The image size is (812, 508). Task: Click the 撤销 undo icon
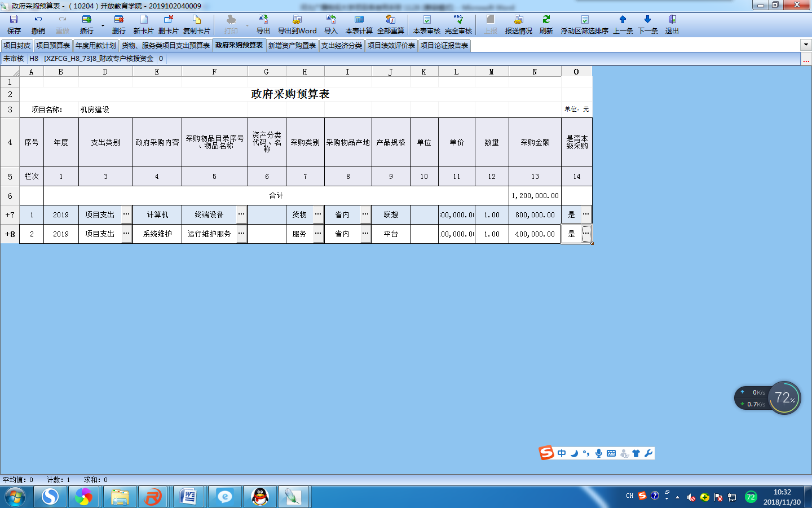pyautogui.click(x=38, y=20)
